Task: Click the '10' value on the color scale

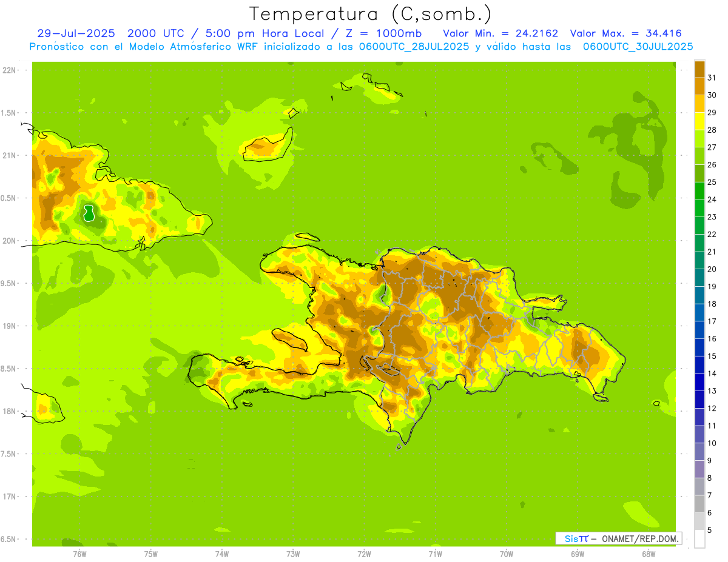Action: click(x=712, y=443)
